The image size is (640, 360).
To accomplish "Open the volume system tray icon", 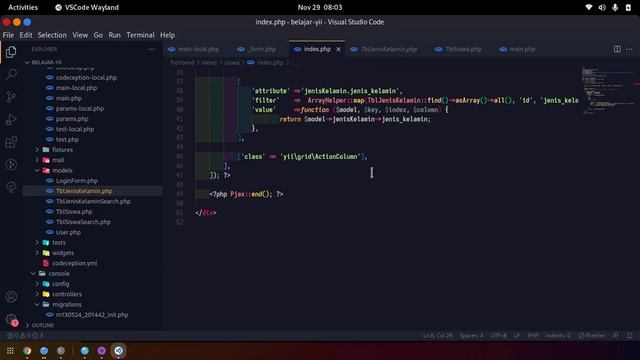I will pyautogui.click(x=602, y=7).
